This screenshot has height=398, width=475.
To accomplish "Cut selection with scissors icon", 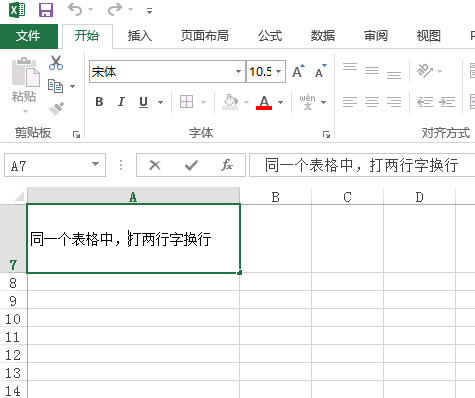I will (56, 63).
